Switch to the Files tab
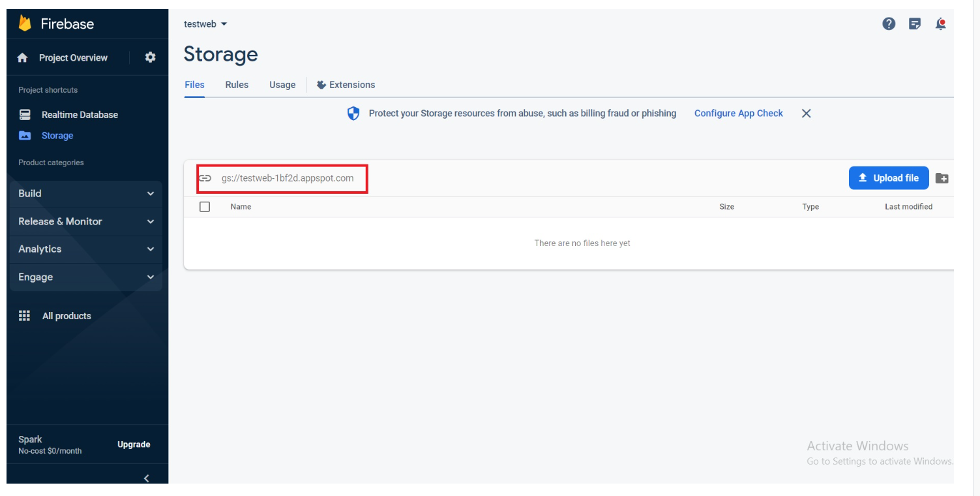The image size is (980, 496). (x=194, y=85)
